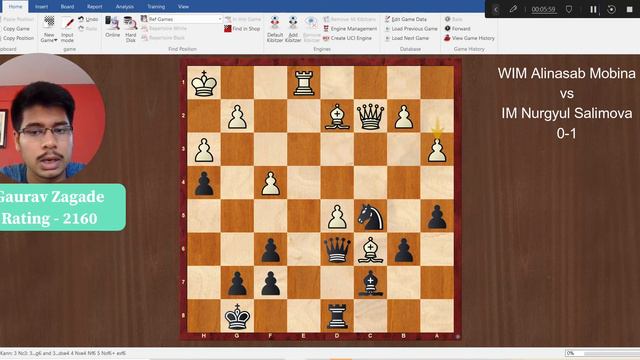
Task: Stop the screen recording
Action: pos(629,9)
